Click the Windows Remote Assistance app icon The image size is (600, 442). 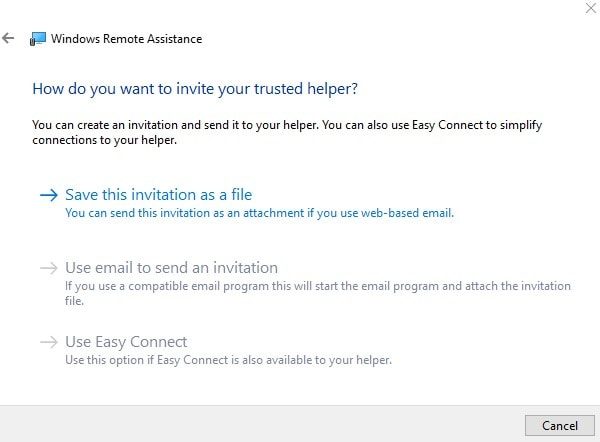[x=38, y=39]
